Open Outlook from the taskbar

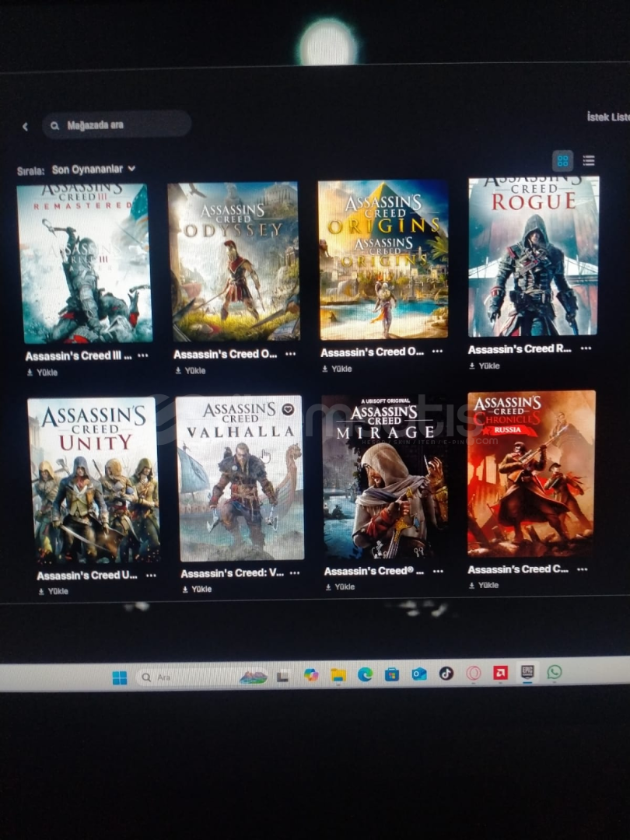click(419, 674)
